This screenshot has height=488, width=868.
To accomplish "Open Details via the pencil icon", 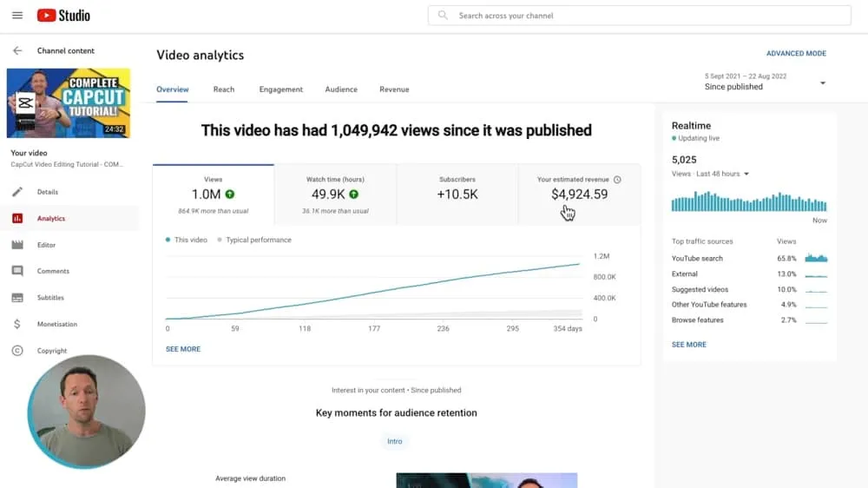I will point(17,192).
